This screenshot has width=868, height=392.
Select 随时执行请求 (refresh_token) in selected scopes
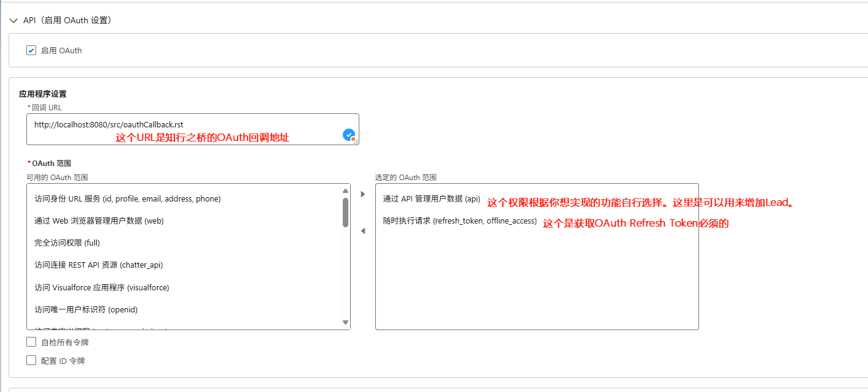[x=460, y=221]
